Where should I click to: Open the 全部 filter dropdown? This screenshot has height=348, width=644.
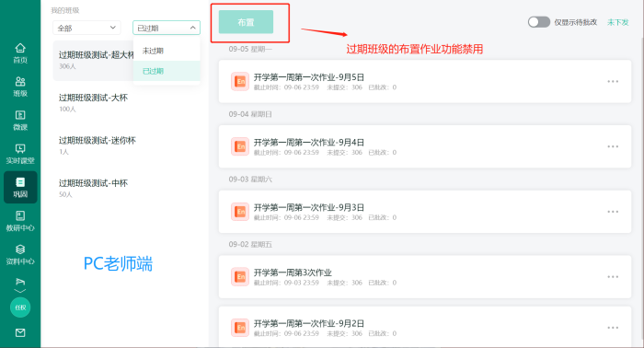point(86,28)
